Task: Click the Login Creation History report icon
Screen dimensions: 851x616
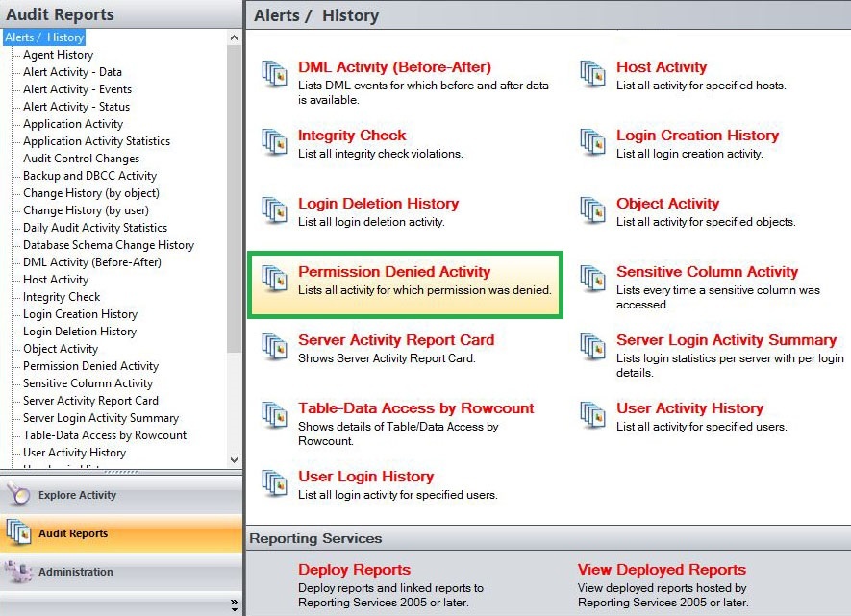Action: click(x=592, y=141)
